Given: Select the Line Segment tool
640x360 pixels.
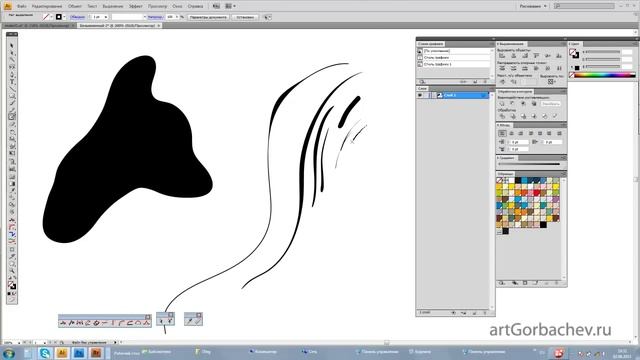Looking at the screenshot, I should (12, 89).
